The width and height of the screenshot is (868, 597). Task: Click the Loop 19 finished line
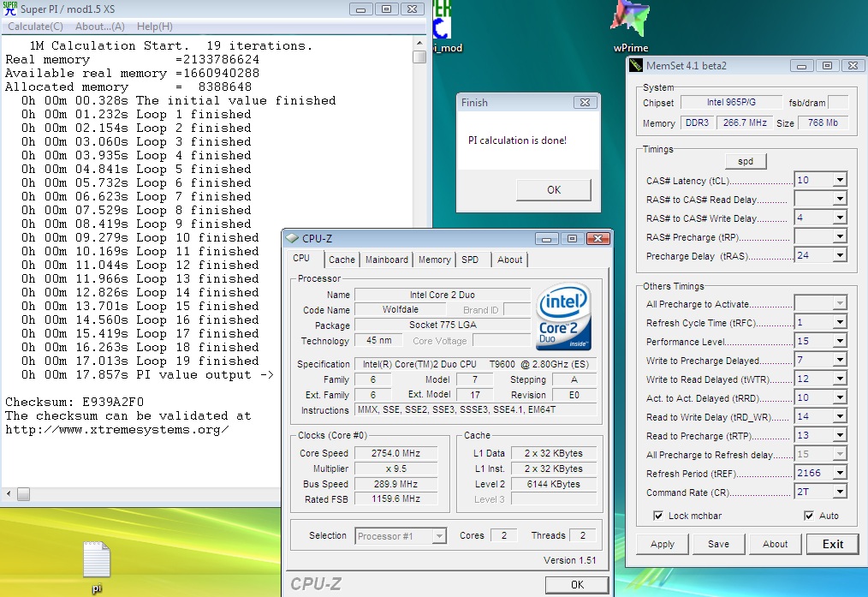pos(140,361)
